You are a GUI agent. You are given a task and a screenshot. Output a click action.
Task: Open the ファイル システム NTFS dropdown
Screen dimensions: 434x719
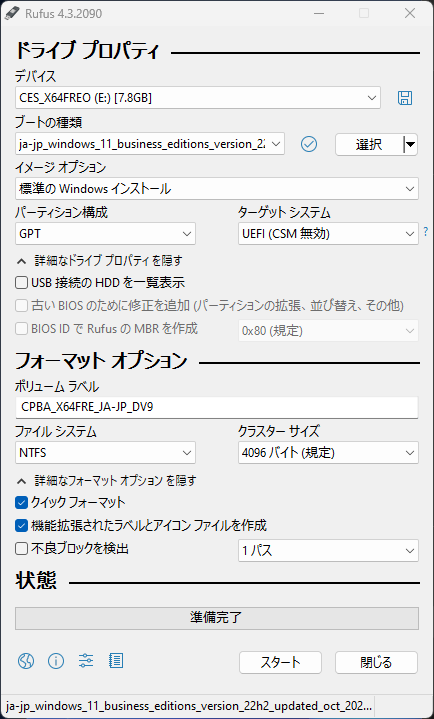[x=105, y=453]
